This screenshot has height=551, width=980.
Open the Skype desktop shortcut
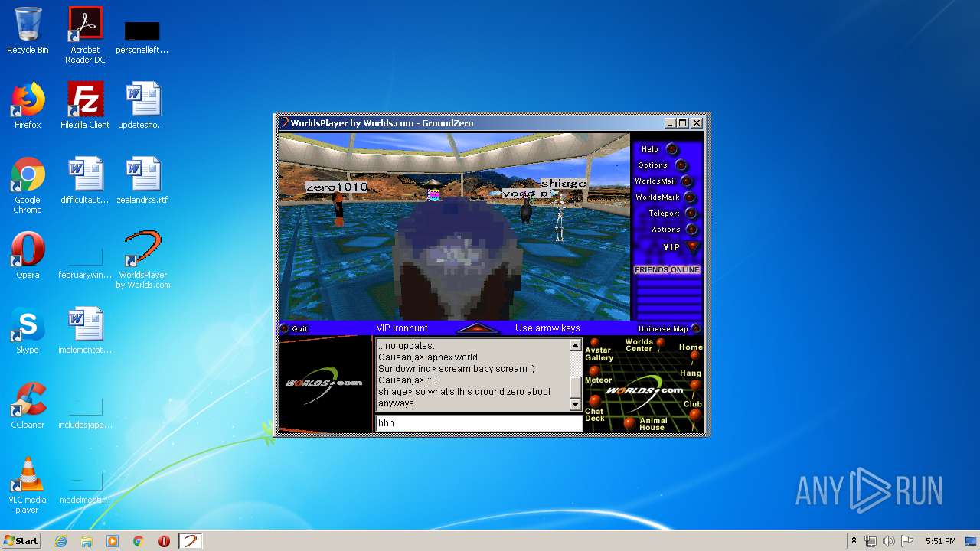point(28,331)
